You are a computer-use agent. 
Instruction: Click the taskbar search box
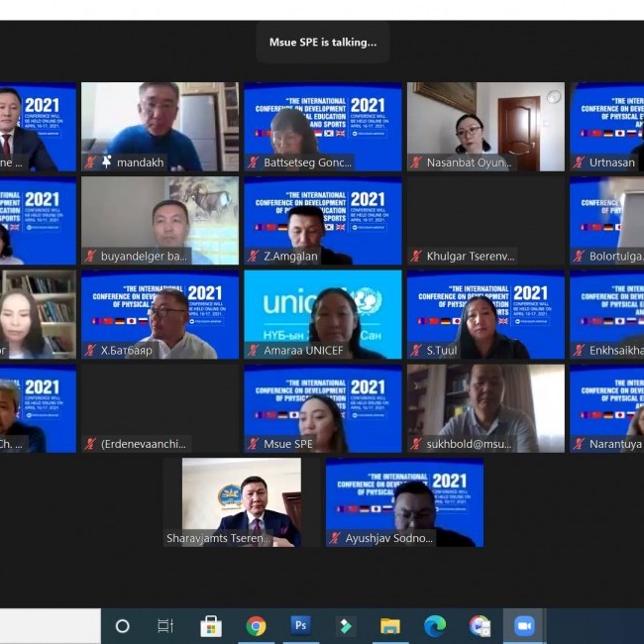(x=51, y=626)
